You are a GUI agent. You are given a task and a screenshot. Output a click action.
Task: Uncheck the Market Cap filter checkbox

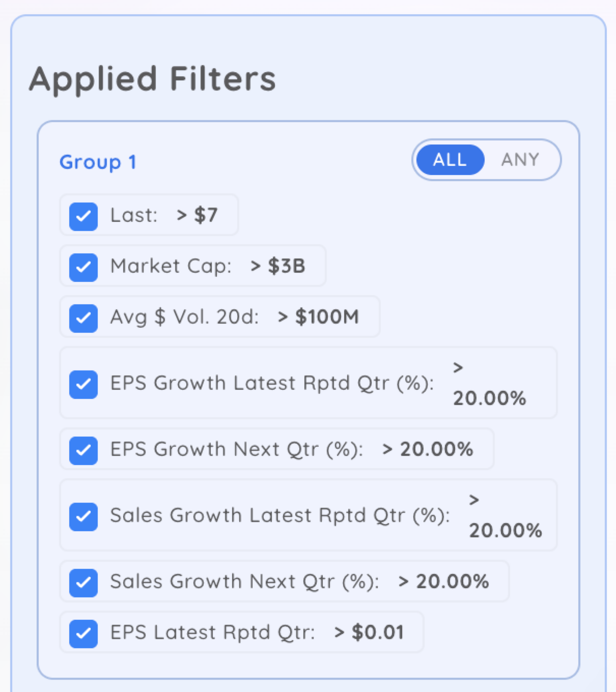coord(83,267)
